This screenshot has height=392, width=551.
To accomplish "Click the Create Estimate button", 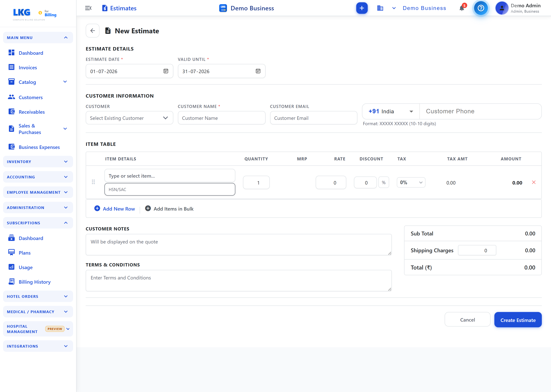I will 518,320.
